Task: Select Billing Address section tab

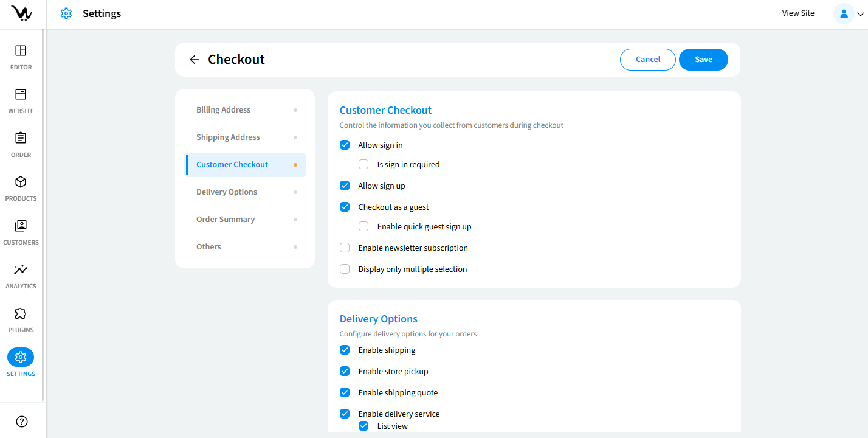Action: pos(223,110)
